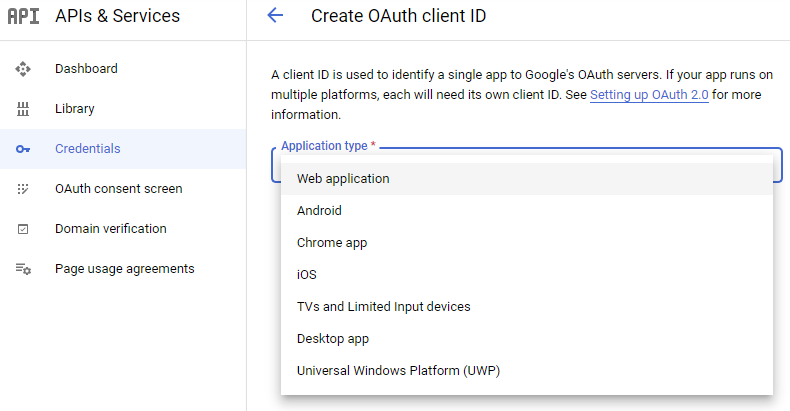
Task: Select the Desktop app option
Action: pyautogui.click(x=333, y=339)
